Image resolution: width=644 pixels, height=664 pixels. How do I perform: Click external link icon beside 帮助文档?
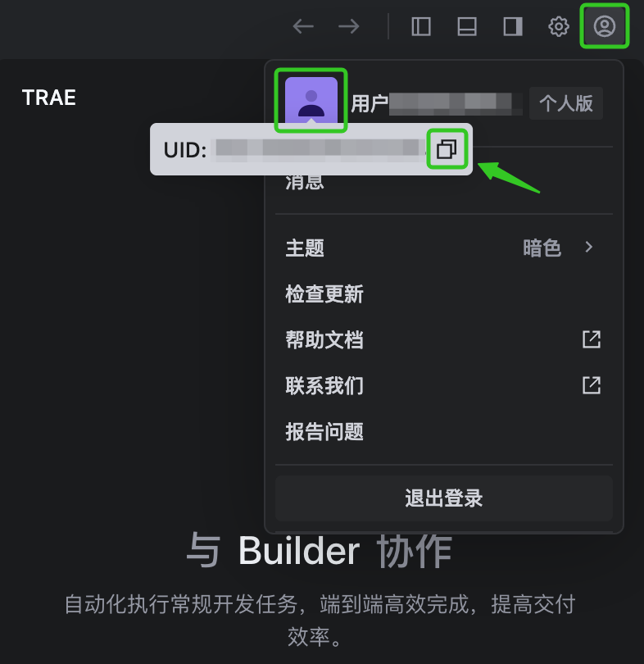tap(591, 339)
